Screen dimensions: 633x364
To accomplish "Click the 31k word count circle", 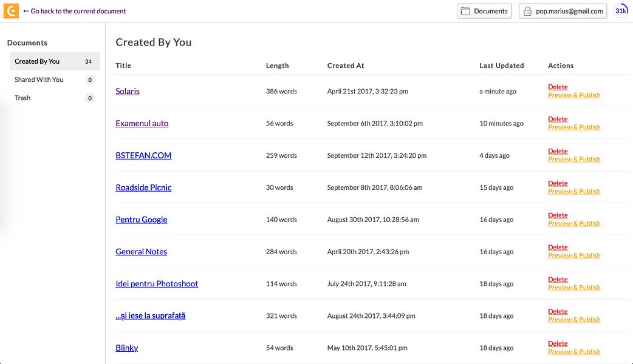I will 621,11.
